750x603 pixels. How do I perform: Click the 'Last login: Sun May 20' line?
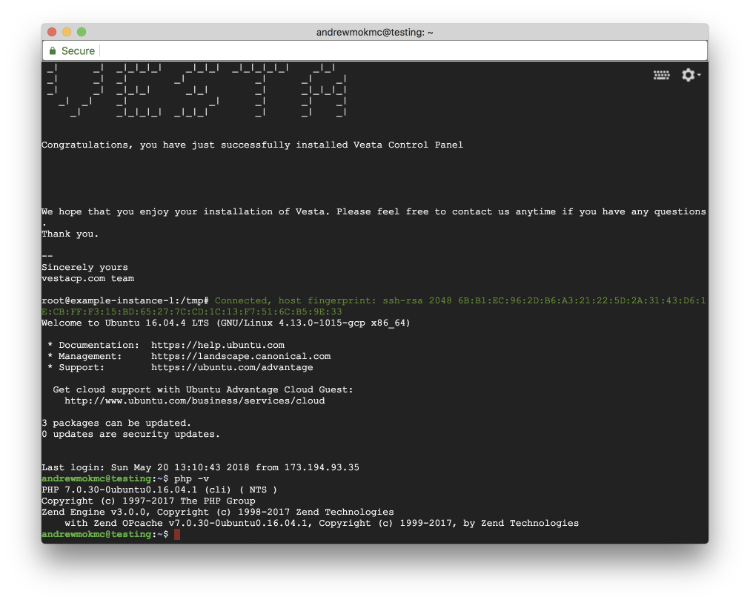pyautogui.click(x=200, y=467)
